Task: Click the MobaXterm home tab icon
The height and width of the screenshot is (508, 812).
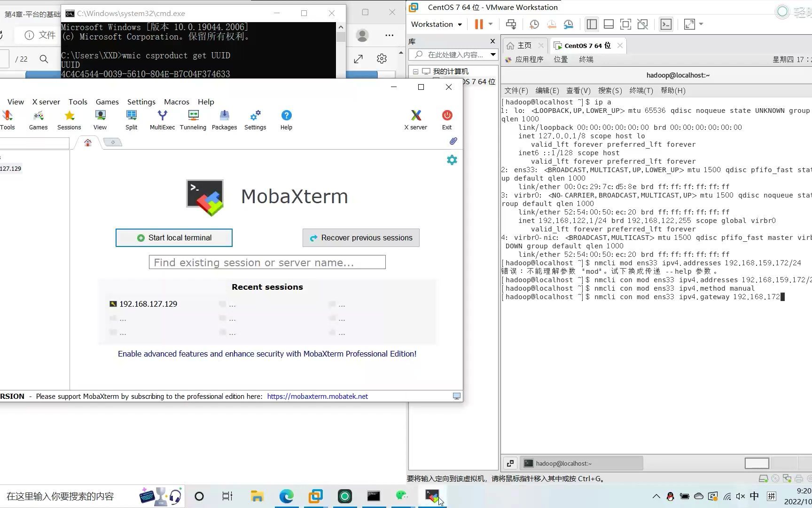Action: coord(88,143)
